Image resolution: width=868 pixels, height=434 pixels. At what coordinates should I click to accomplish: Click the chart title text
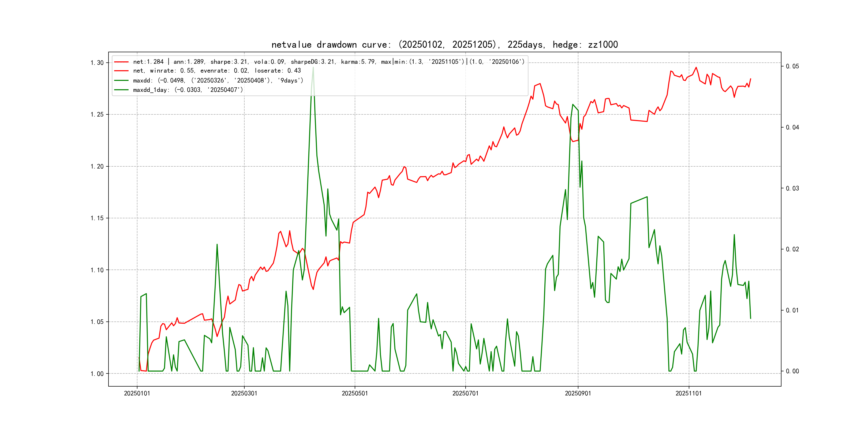click(x=444, y=44)
